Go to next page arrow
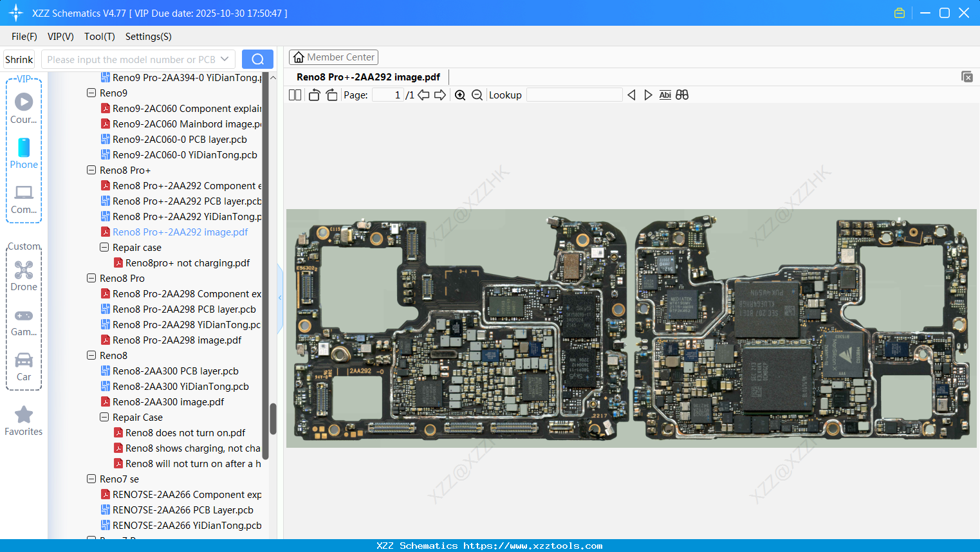Viewport: 980px width, 552px height. pos(440,95)
